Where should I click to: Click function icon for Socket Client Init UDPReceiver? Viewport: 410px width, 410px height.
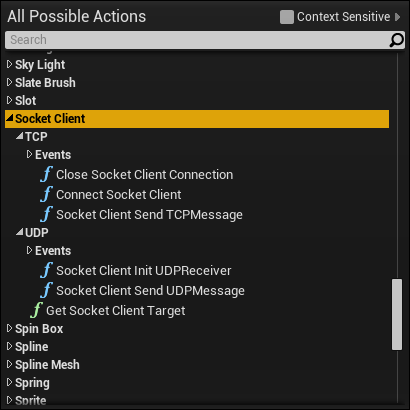(46, 270)
